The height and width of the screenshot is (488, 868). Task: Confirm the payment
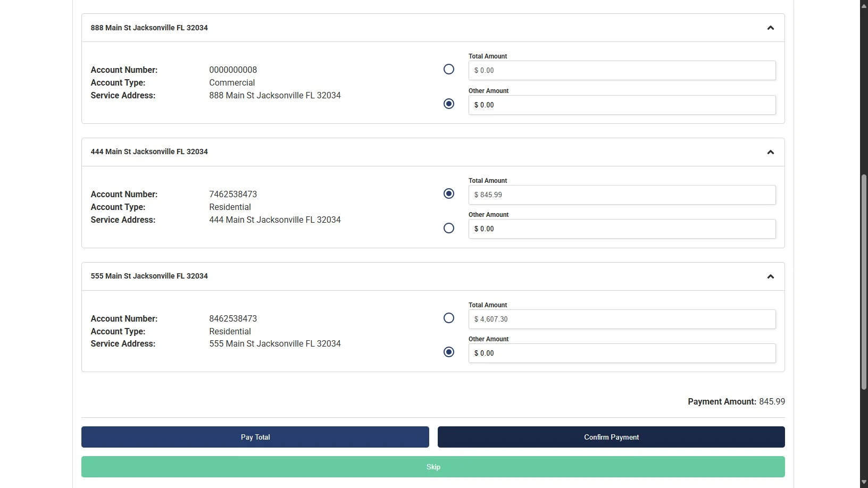[x=611, y=437]
